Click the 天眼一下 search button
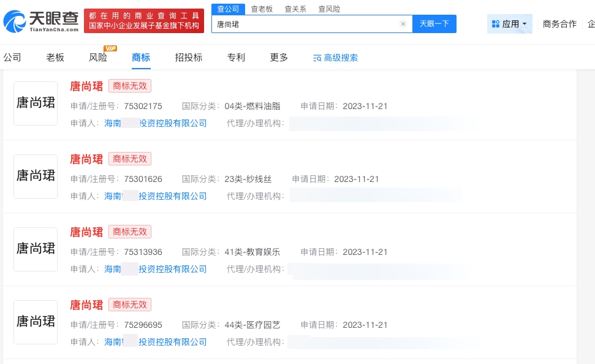This screenshot has width=595, height=364. (434, 24)
